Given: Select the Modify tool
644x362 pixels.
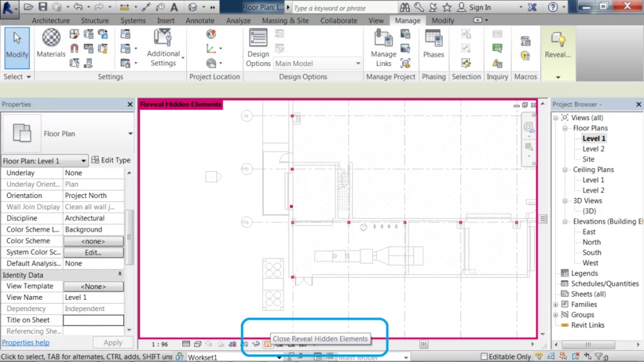Looking at the screenshot, I should 17,44.
